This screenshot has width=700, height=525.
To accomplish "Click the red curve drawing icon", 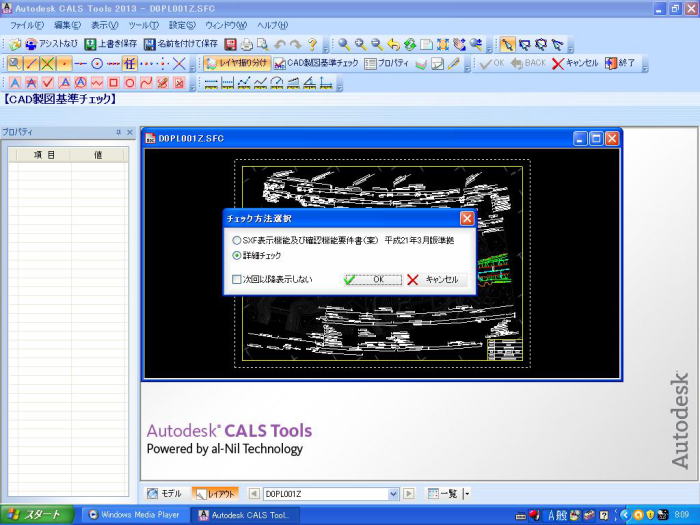I will tap(146, 83).
